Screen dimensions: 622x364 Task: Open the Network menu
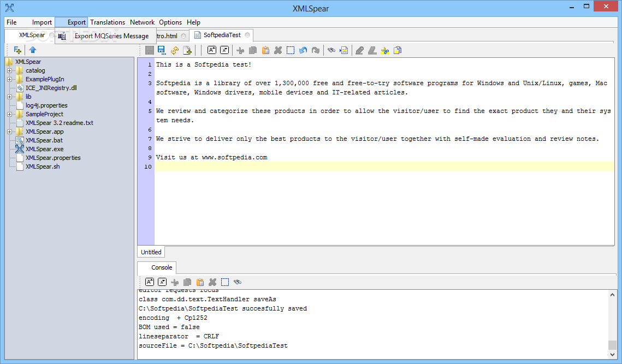(142, 22)
